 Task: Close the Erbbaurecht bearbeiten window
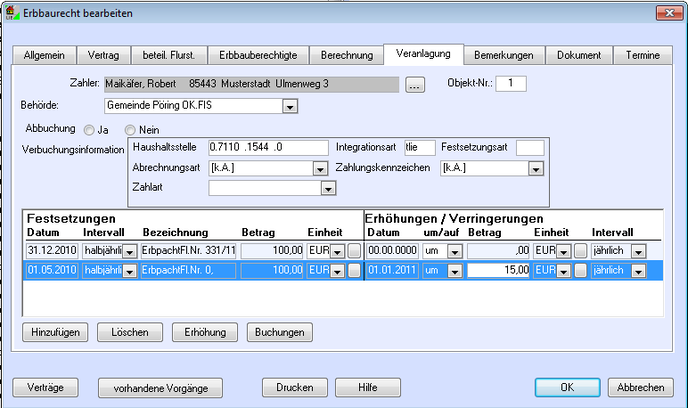coord(662,13)
